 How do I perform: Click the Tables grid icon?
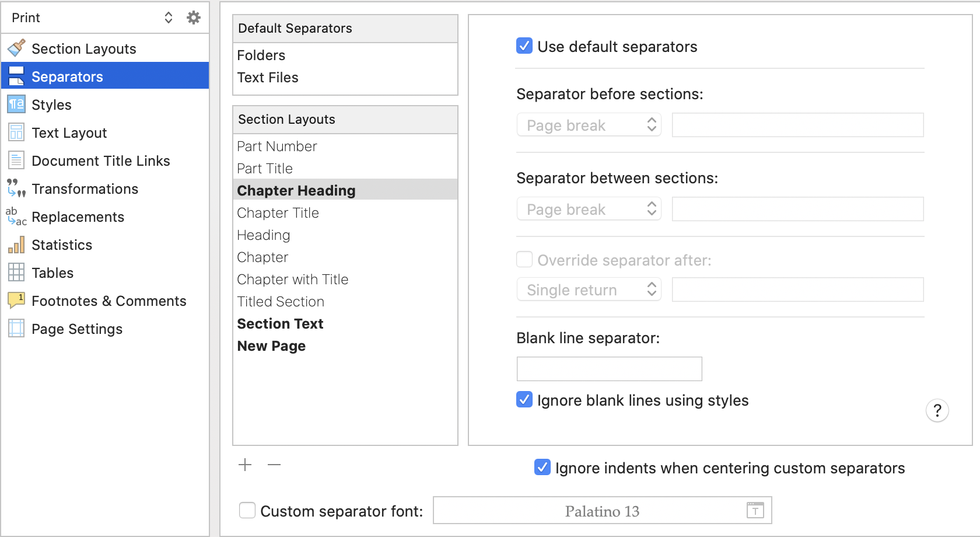coord(16,273)
